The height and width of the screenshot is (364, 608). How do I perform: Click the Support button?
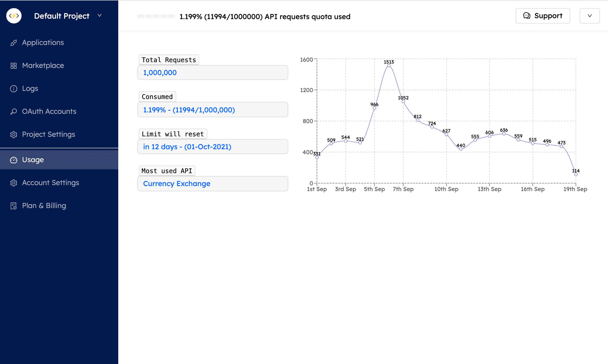[x=542, y=16]
